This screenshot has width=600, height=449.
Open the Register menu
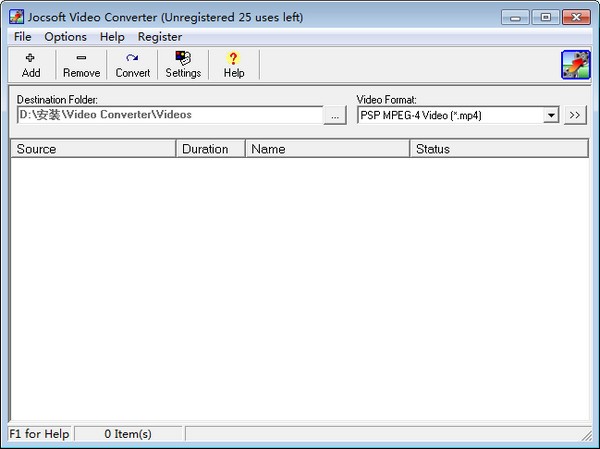click(160, 37)
